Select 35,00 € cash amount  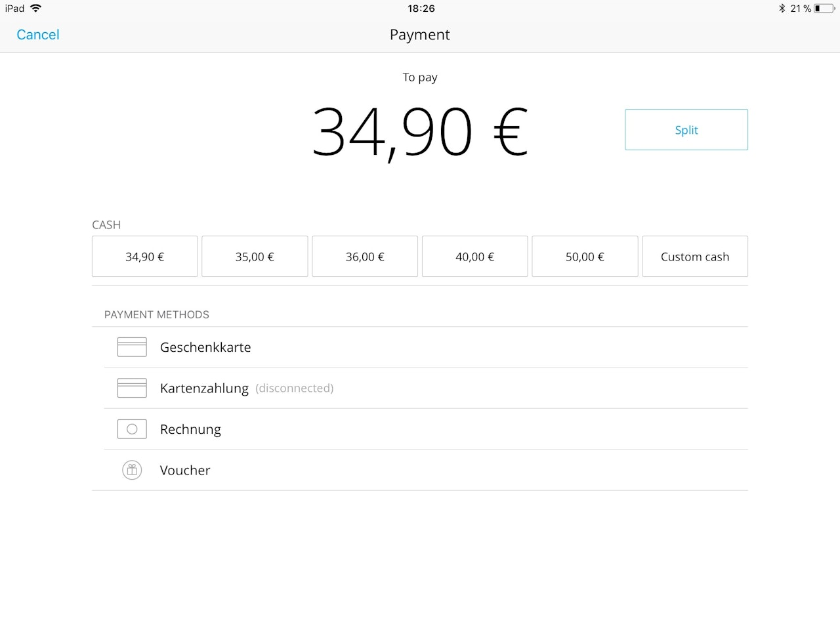coord(255,257)
